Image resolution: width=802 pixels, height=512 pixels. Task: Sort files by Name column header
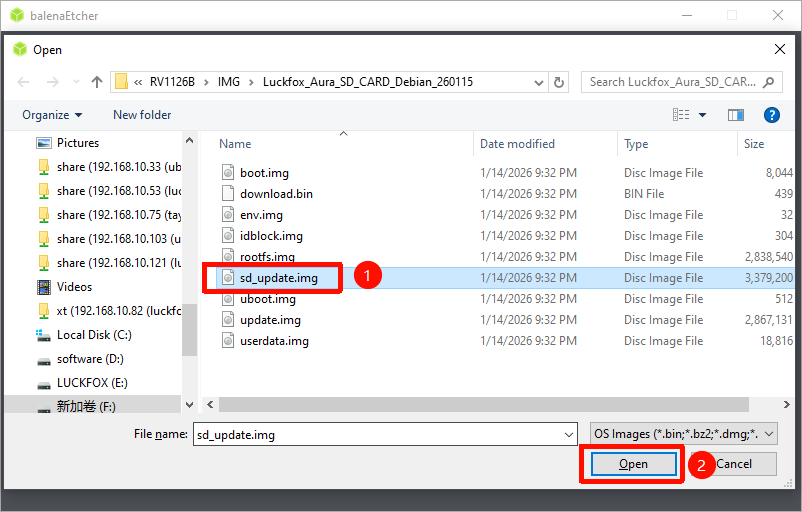click(x=236, y=144)
